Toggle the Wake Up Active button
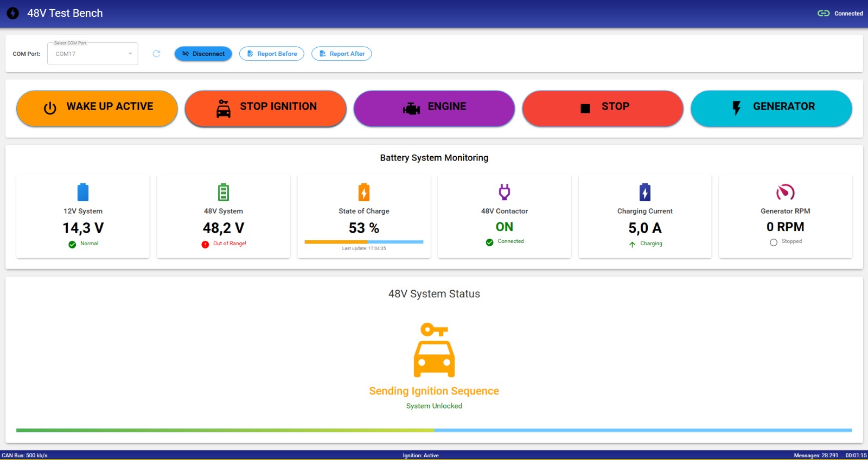This screenshot has height=460, width=868. tap(97, 108)
